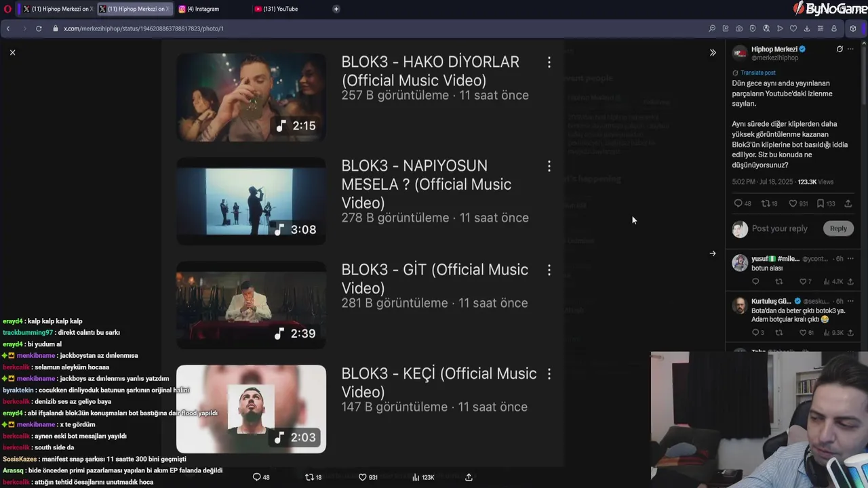Viewport: 868px width, 488px height.
Task: Click the edit note icon in browser toolbar
Action: tap(726, 28)
